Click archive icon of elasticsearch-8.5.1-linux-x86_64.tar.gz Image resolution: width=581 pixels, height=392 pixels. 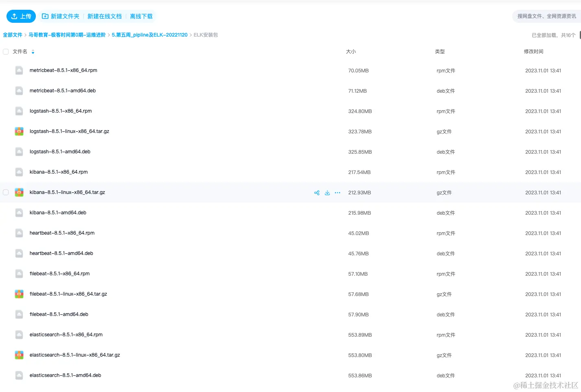tap(19, 355)
